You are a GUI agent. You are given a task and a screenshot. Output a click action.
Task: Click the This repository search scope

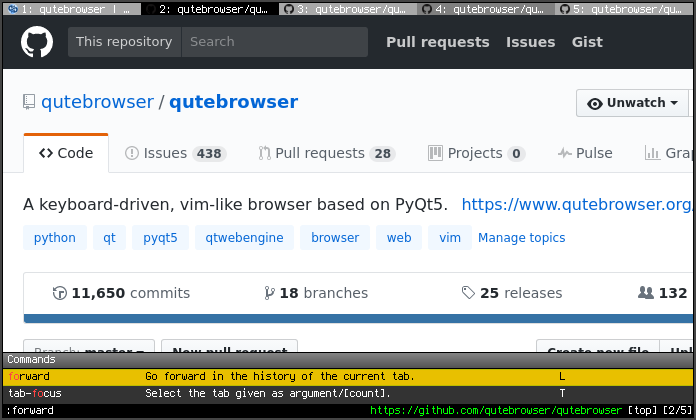124,42
